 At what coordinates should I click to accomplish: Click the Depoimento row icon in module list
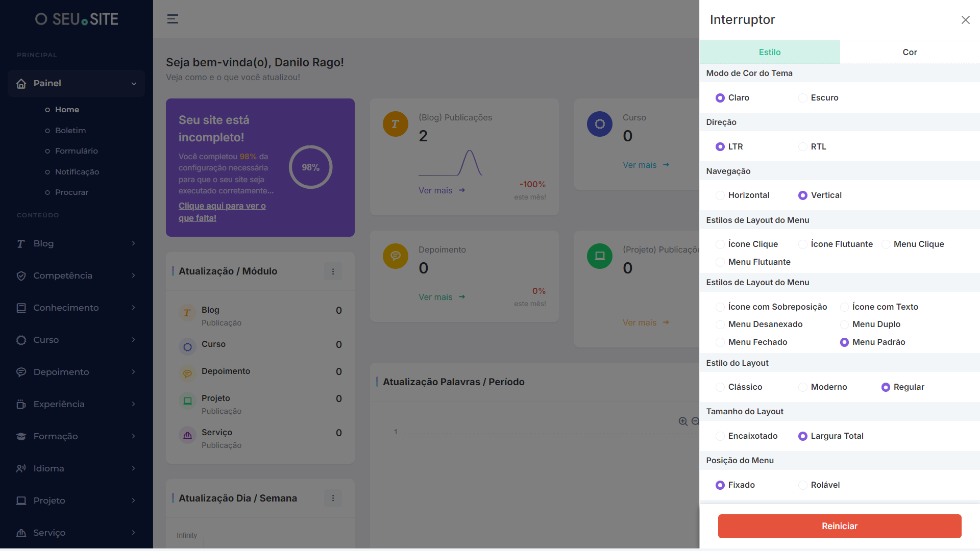(187, 374)
